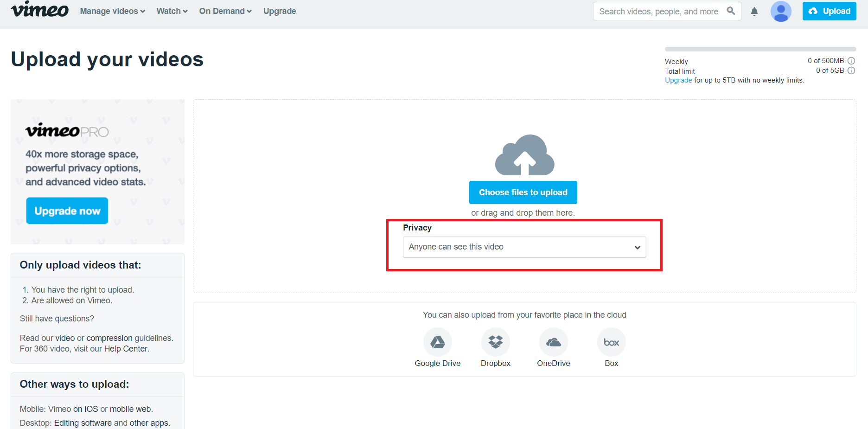Click the cloud upload arrow icon
Image resolution: width=868 pixels, height=429 pixels.
(x=524, y=155)
